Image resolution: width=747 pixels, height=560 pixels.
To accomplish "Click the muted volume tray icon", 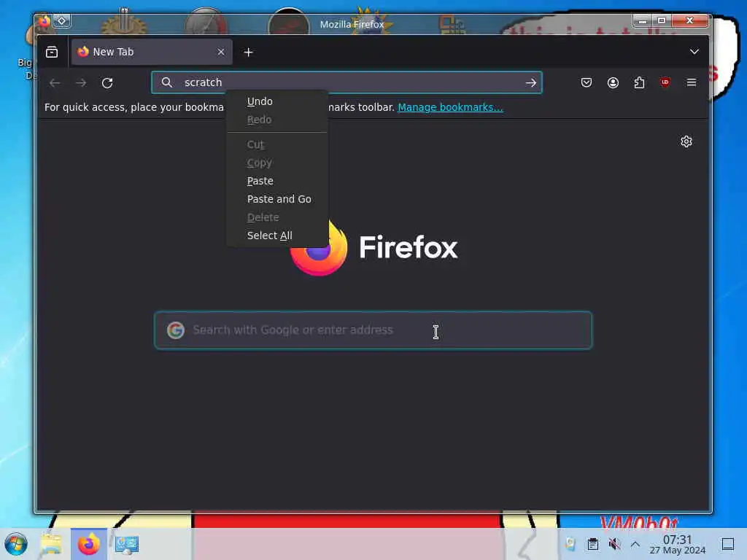I will 614,544.
